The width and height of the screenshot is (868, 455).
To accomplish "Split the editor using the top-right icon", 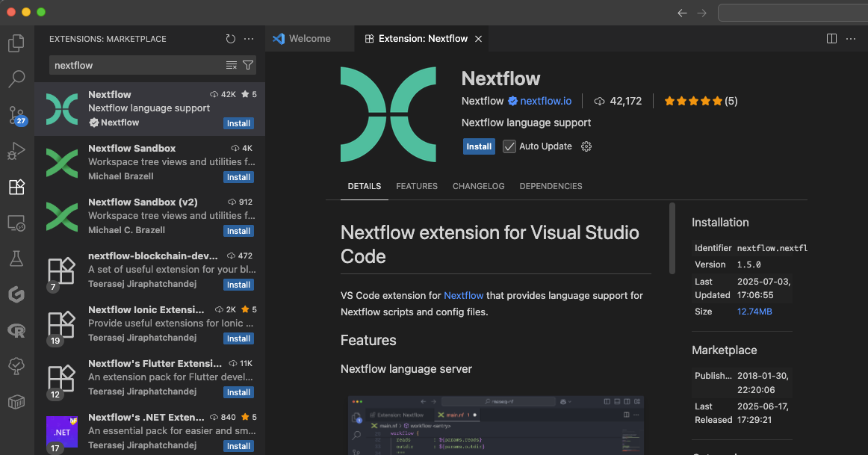I will [x=831, y=38].
